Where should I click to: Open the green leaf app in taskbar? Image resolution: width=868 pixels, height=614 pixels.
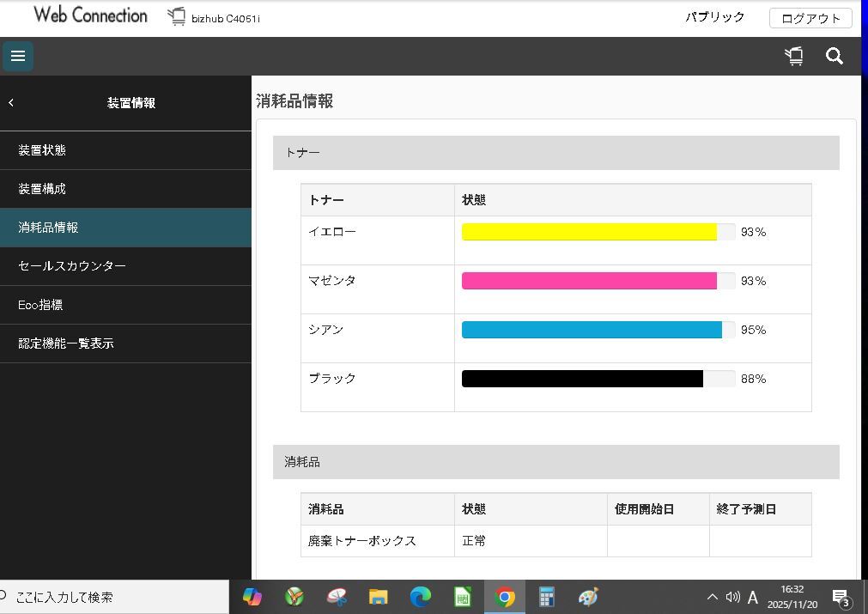294,597
